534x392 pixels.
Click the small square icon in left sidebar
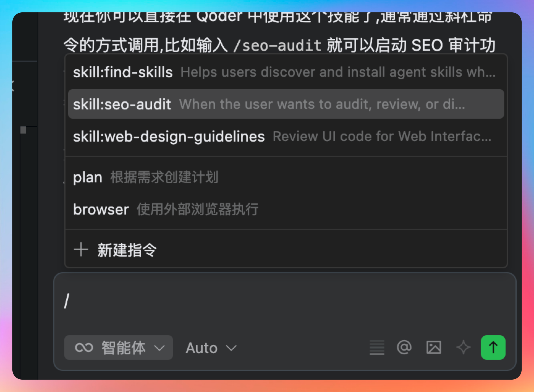click(23, 130)
